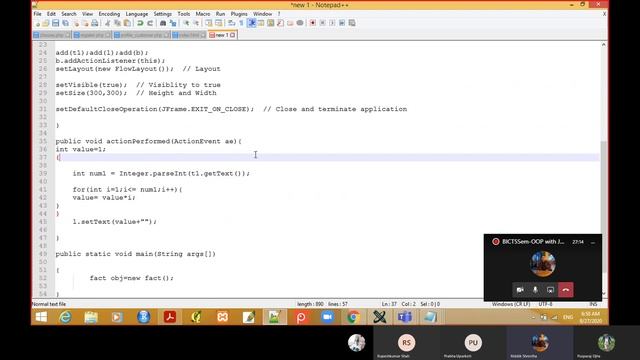
Task: Click 'UTF-8' encoding in status bar
Action: coord(545,304)
